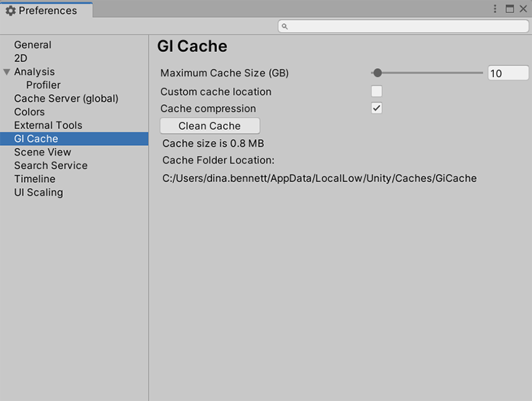Click the Maximum Cache Size slider handle
Screen dimensions: 532x401
(x=377, y=73)
